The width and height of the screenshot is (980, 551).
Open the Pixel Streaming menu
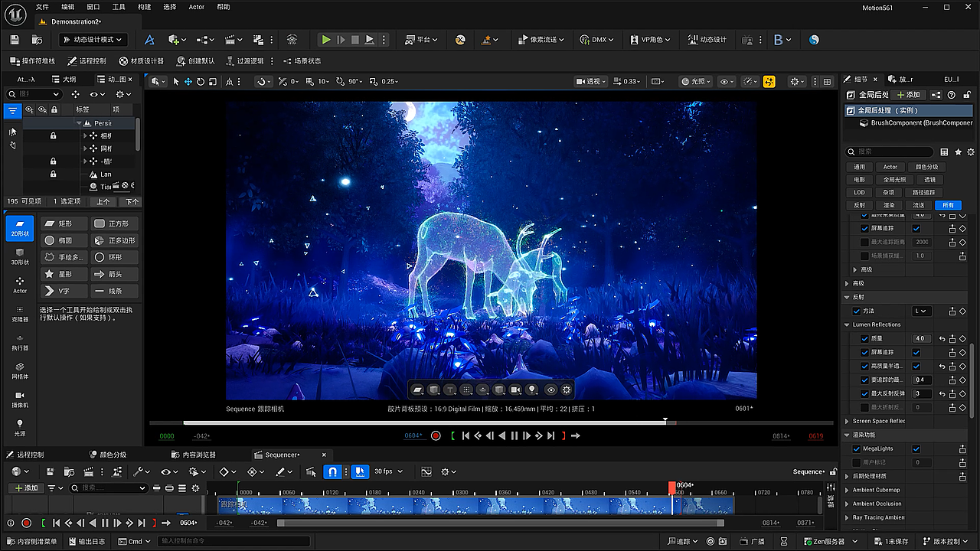pyautogui.click(x=541, y=40)
